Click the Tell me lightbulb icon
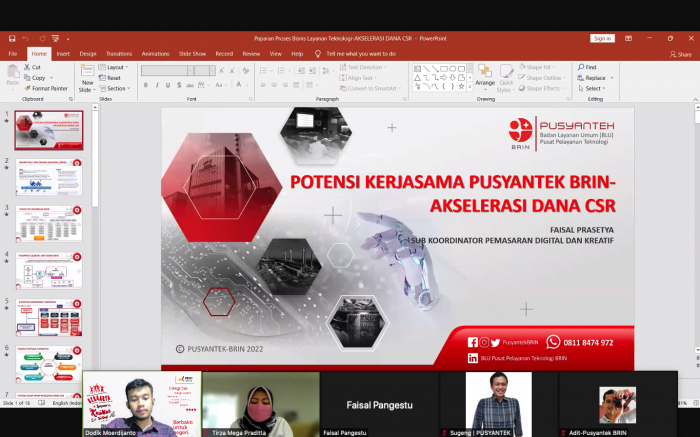Screen dimensions: 700x437 pos(317,54)
